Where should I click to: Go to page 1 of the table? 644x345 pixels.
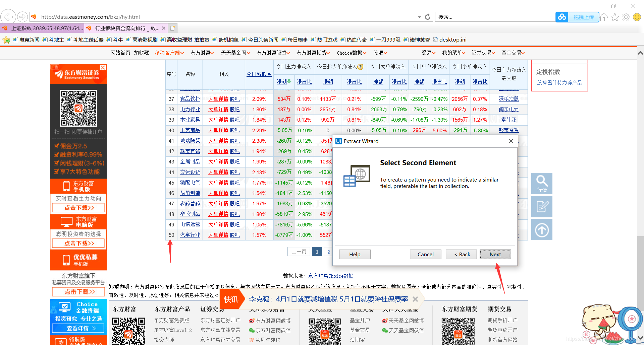(x=317, y=252)
